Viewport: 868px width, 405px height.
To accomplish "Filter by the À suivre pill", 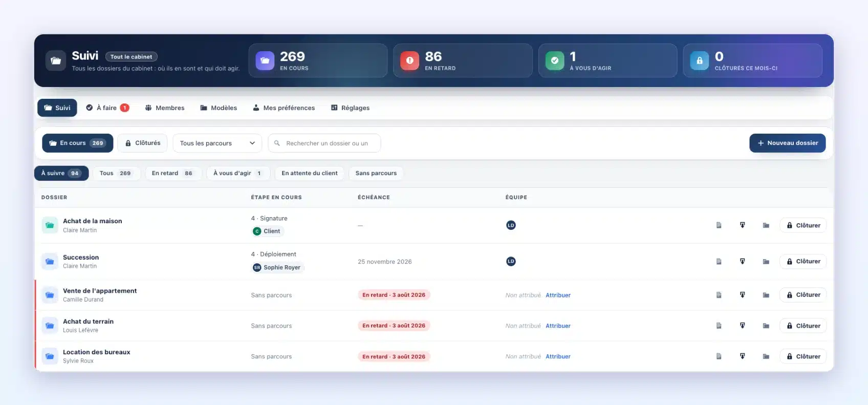I will click(61, 173).
